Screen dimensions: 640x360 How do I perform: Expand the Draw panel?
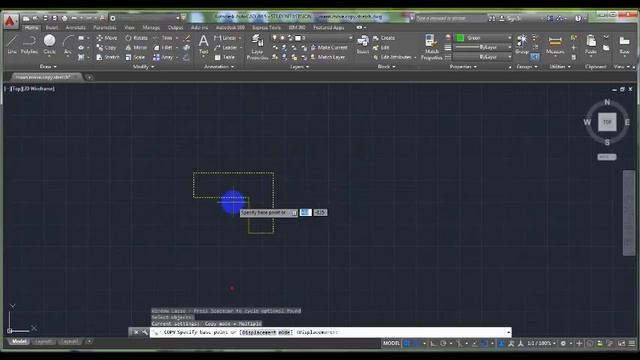point(47,67)
